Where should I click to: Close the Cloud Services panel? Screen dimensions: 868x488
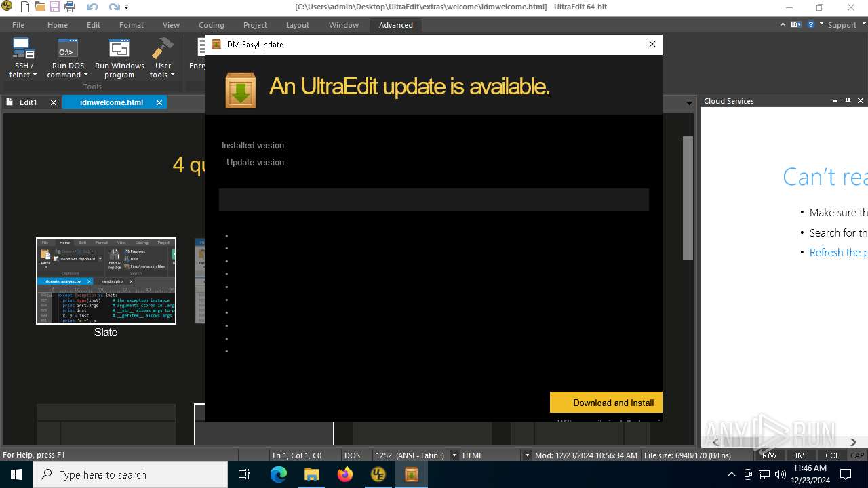[x=861, y=101]
